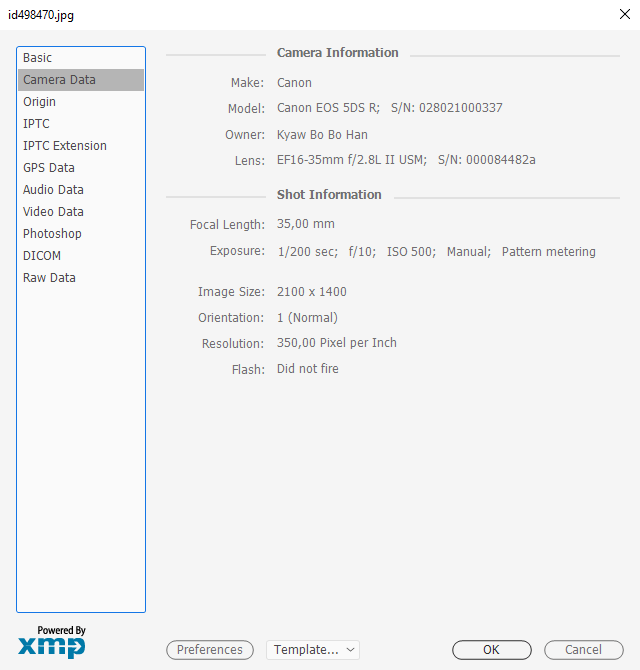Viewport: 640px width, 670px height.
Task: Go to the GPS Data section
Action: (81, 168)
